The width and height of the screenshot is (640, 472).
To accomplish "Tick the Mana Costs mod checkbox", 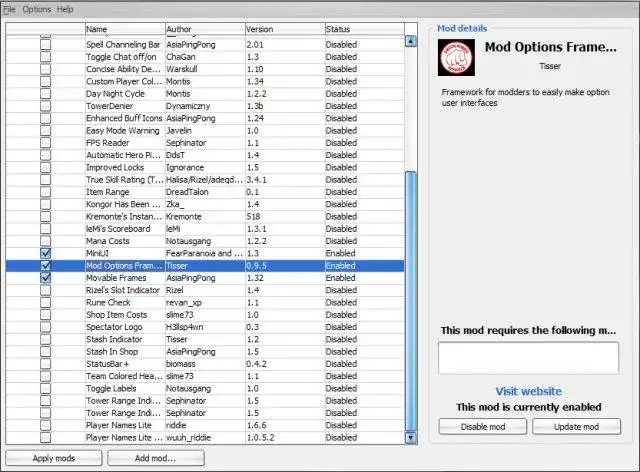I will point(46,241).
